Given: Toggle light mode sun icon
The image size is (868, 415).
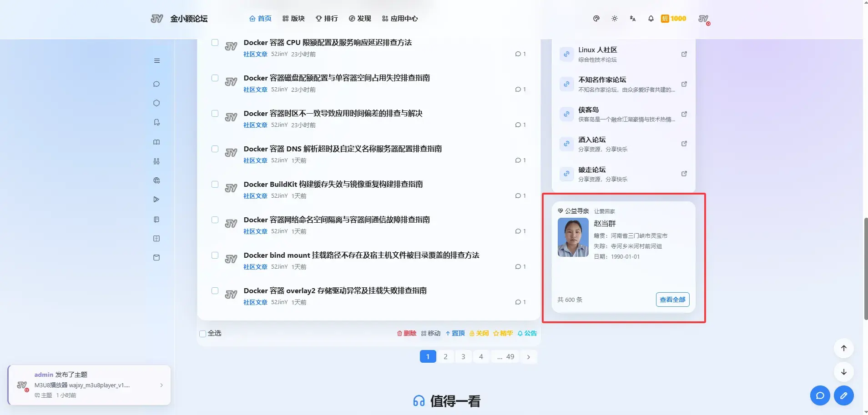Looking at the screenshot, I should 615,19.
